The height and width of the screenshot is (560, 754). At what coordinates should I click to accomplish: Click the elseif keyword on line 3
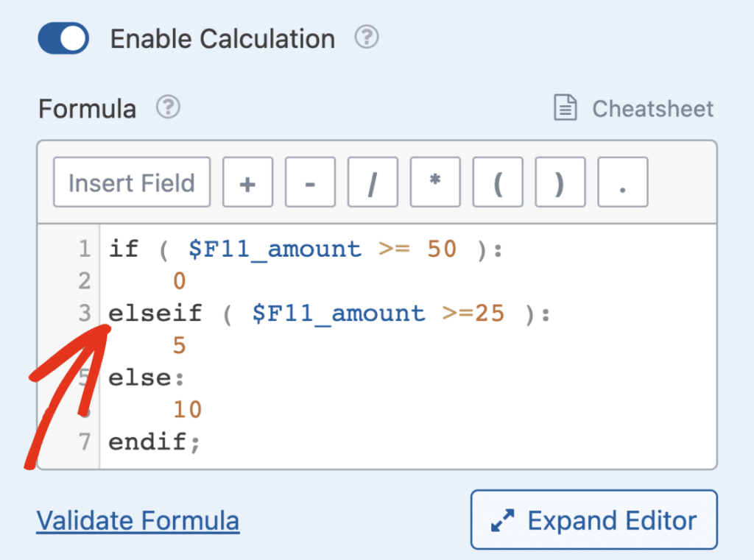[155, 313]
